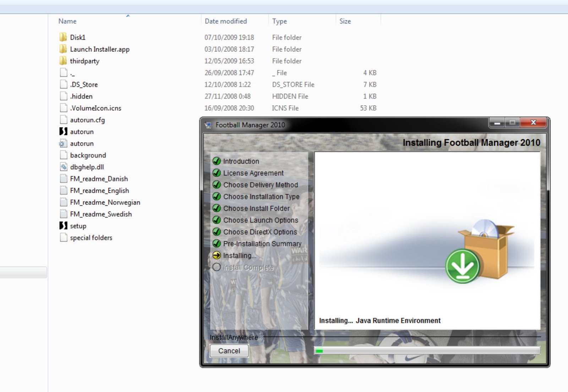Sort files by Date modified column
Image resolution: width=568 pixels, height=392 pixels.
(x=226, y=21)
